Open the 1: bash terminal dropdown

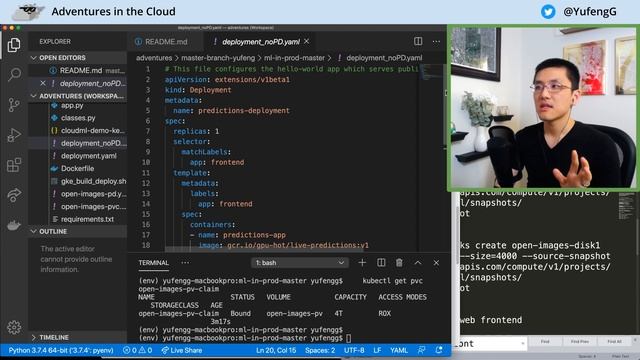point(300,263)
